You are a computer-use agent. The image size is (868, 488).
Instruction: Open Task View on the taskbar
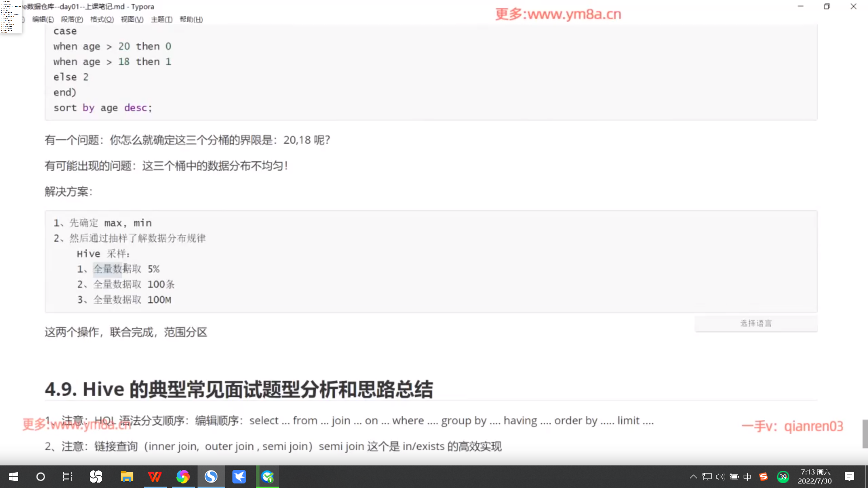coord(68,477)
